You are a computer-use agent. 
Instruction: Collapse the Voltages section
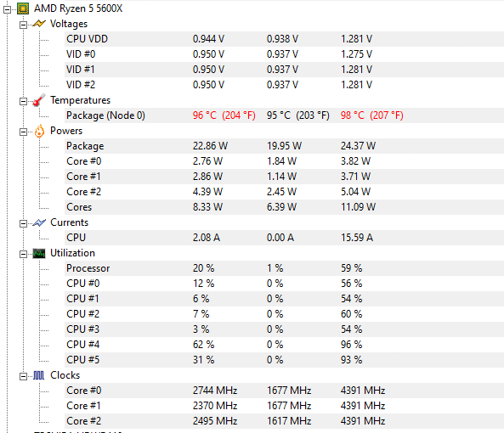coord(23,25)
